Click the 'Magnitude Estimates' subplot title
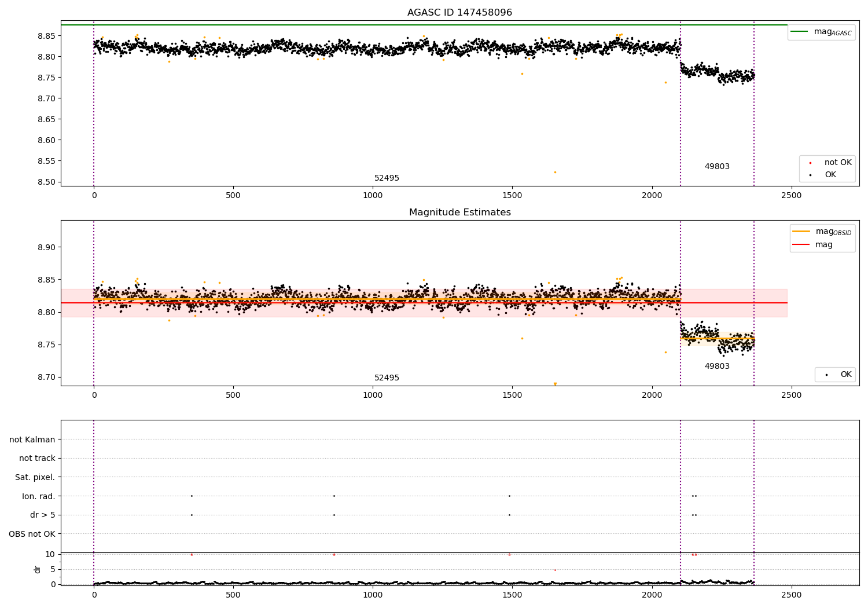The image size is (868, 608). (x=460, y=213)
